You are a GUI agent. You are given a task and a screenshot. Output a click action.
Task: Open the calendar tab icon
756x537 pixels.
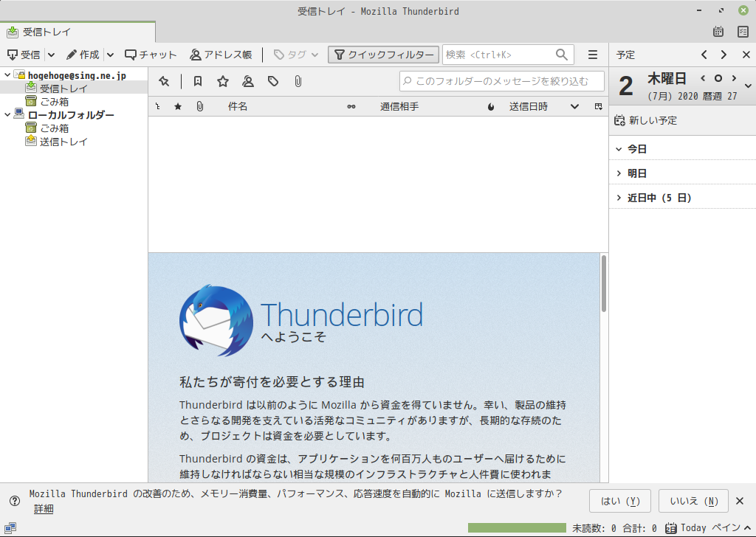(718, 32)
